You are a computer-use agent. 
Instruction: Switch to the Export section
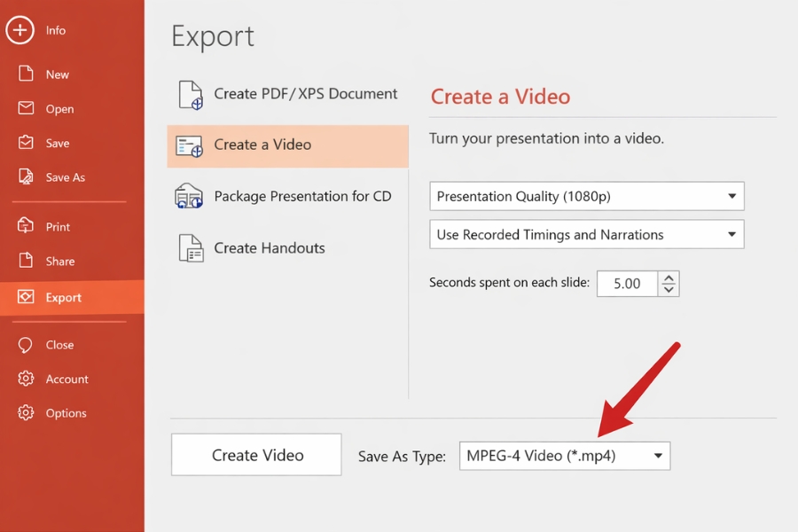tap(62, 298)
